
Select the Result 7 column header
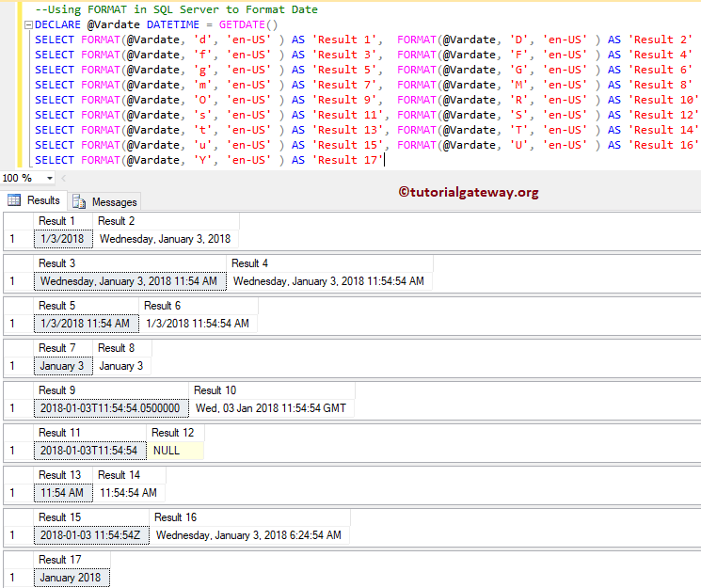(63, 348)
